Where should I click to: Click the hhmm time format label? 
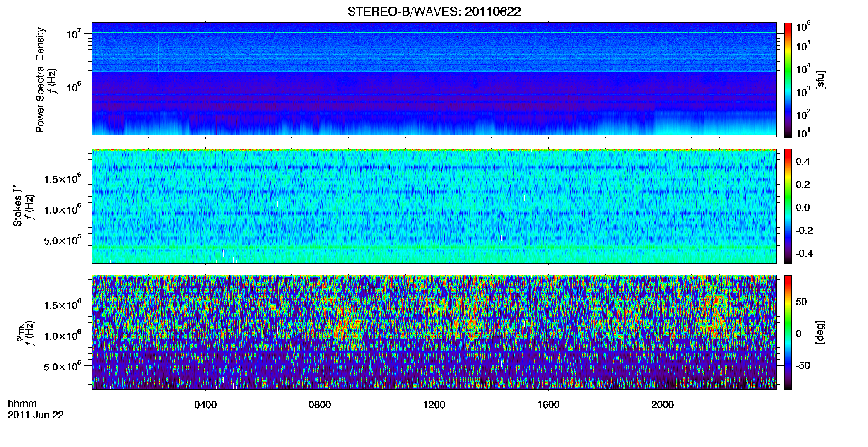click(x=22, y=404)
